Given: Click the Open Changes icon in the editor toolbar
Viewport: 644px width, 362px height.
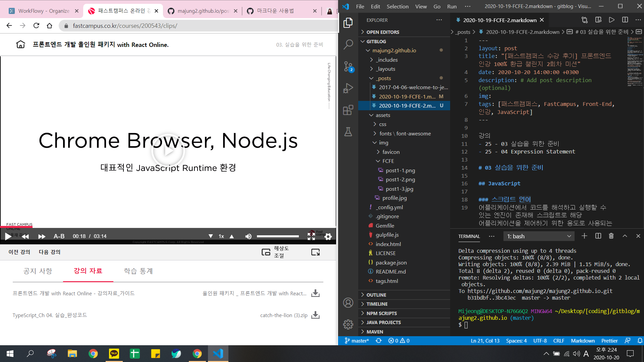Looking at the screenshot, I should pyautogui.click(x=585, y=20).
